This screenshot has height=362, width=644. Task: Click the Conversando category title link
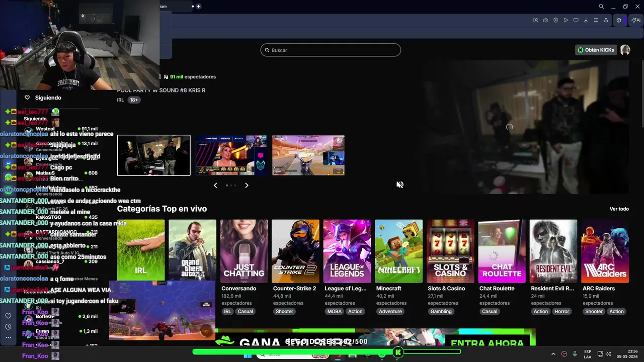(239, 289)
